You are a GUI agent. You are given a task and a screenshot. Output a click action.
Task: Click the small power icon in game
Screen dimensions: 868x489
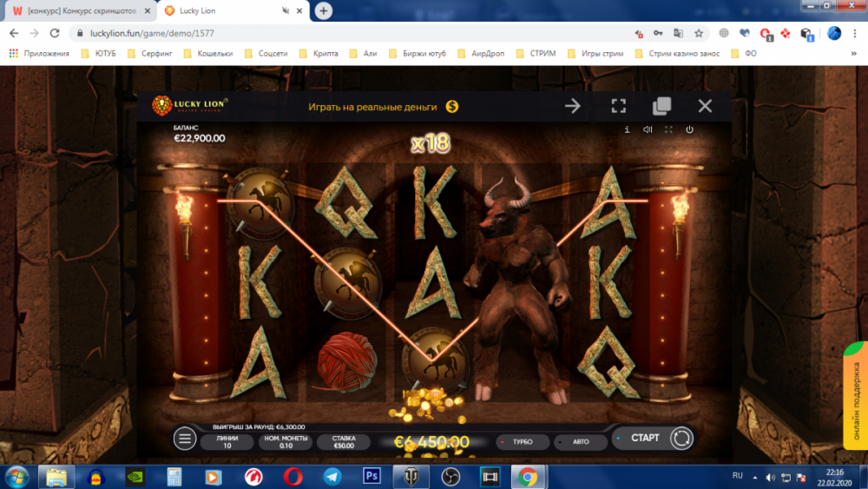(689, 129)
